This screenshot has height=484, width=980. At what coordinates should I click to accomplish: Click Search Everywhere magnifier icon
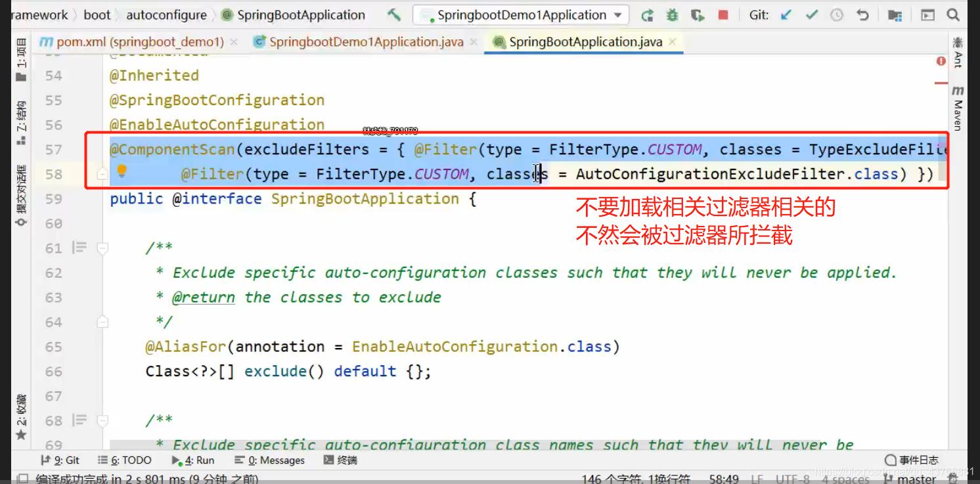[x=953, y=15]
